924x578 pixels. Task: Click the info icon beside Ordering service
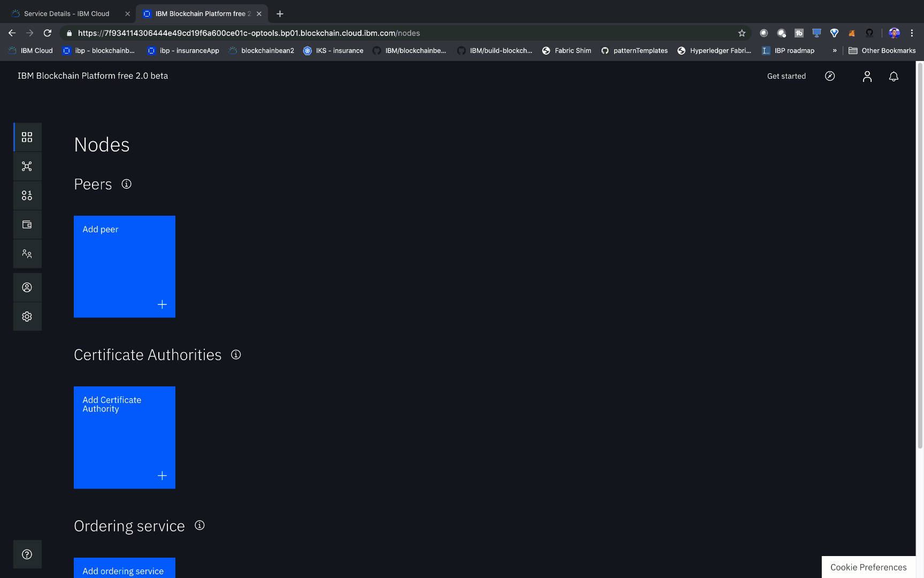(199, 526)
